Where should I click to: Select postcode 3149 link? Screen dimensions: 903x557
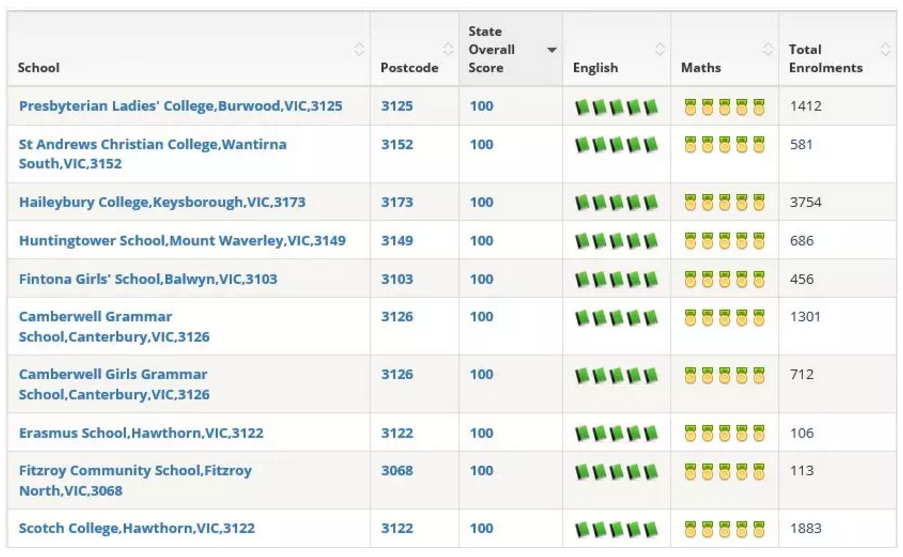point(397,241)
